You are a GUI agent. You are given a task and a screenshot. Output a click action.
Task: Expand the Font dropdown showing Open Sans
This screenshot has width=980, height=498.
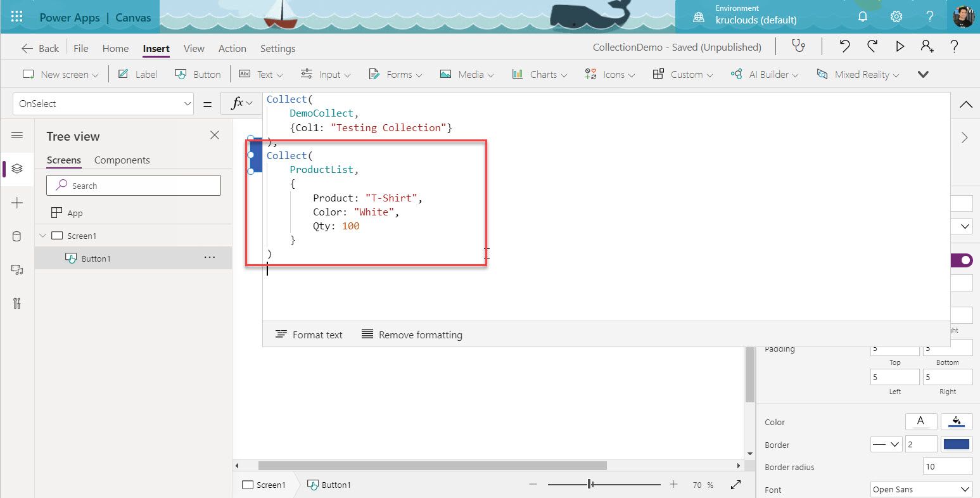(922, 489)
